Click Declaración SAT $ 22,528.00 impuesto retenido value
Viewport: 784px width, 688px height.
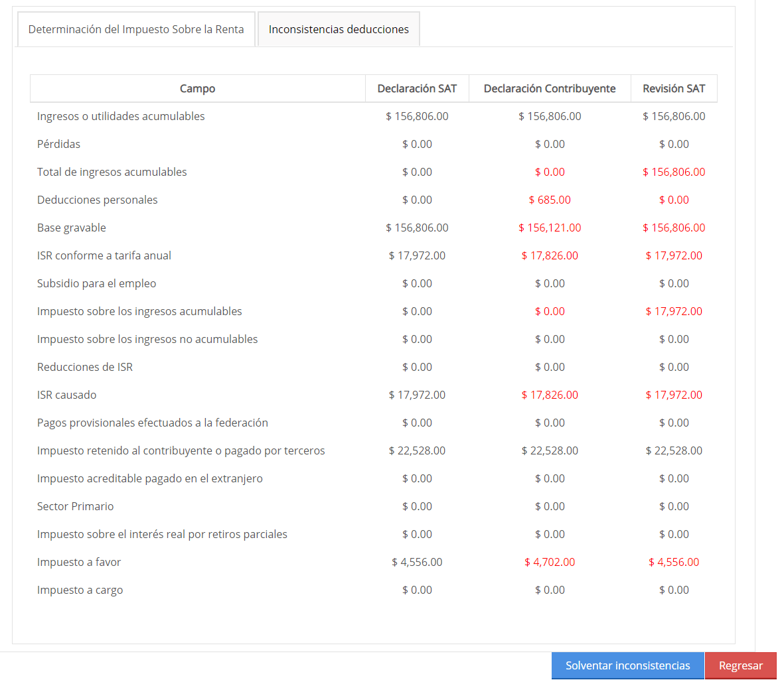[x=417, y=450]
